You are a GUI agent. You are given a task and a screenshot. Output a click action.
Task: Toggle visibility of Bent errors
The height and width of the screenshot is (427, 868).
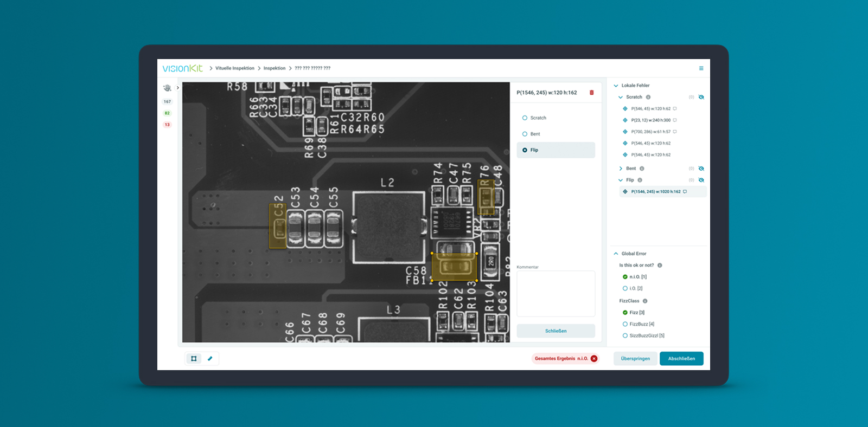[701, 169]
